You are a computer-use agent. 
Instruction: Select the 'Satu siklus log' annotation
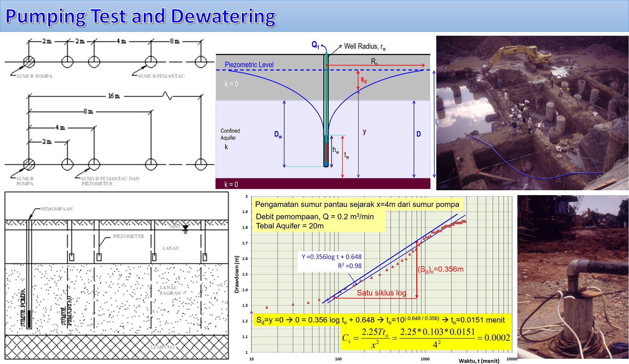381,293
